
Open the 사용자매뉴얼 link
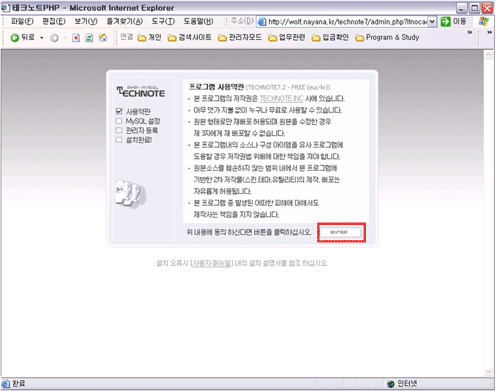pos(212,263)
